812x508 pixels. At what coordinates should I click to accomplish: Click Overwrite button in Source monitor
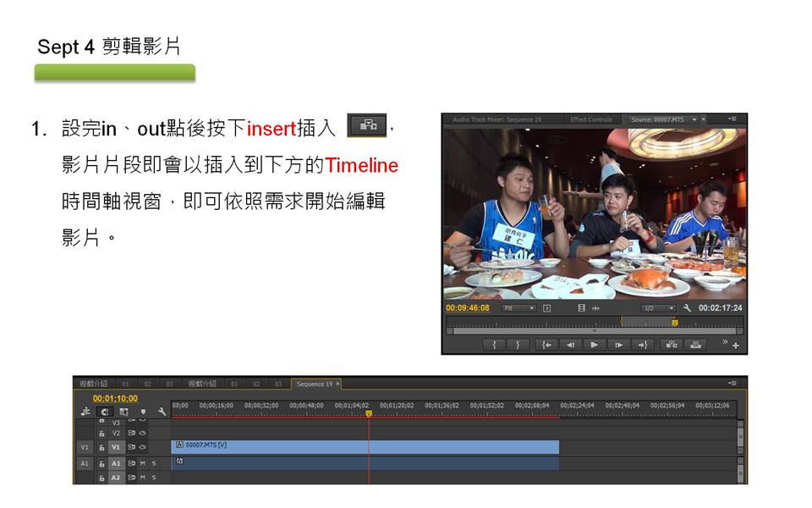pos(696,345)
